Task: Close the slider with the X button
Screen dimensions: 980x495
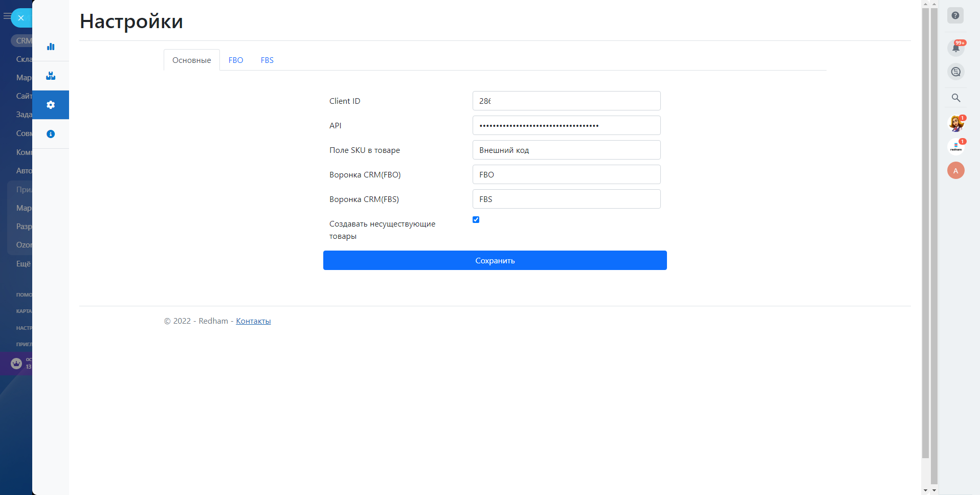Action: click(x=21, y=18)
